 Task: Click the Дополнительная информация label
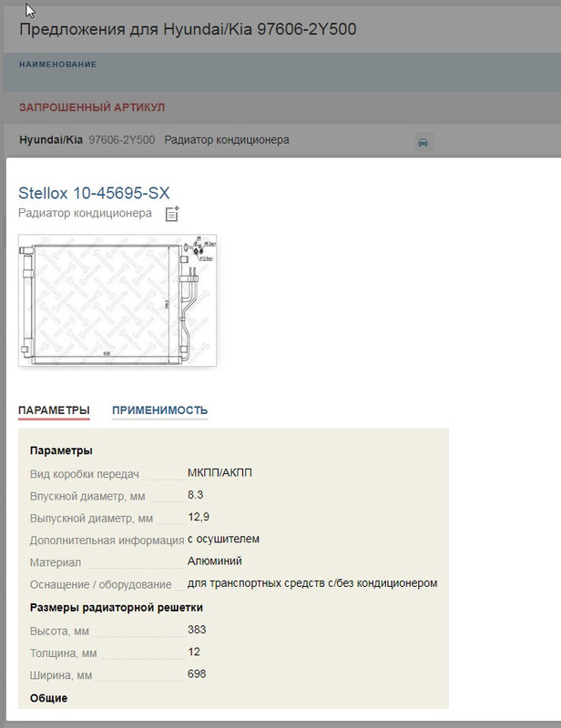[x=107, y=541]
